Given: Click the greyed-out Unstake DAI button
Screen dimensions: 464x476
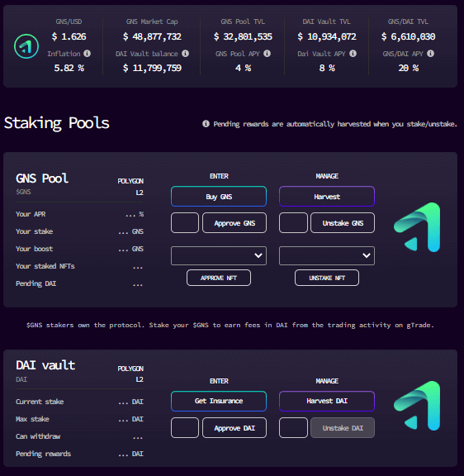Looking at the screenshot, I should coord(343,428).
